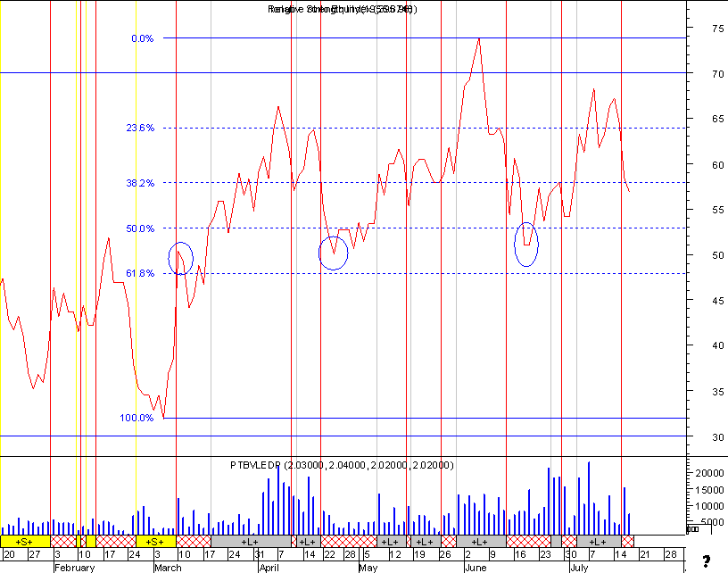Click the question mark help icon
This screenshot has width=728, height=573.
(707, 562)
